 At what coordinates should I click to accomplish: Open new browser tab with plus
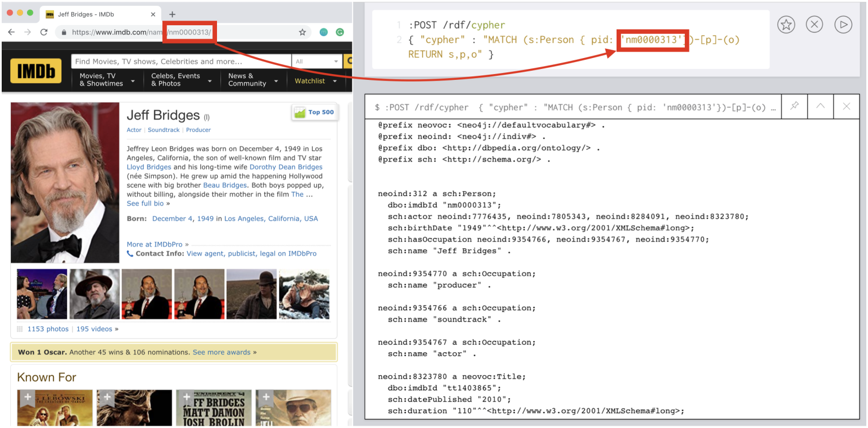point(172,14)
